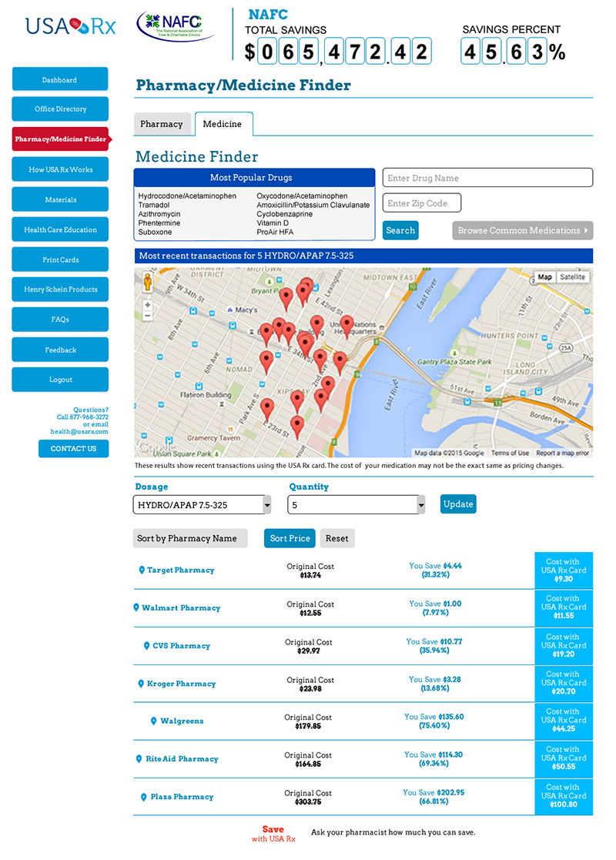
Task: Switch to the Medicine tab
Action: (223, 124)
